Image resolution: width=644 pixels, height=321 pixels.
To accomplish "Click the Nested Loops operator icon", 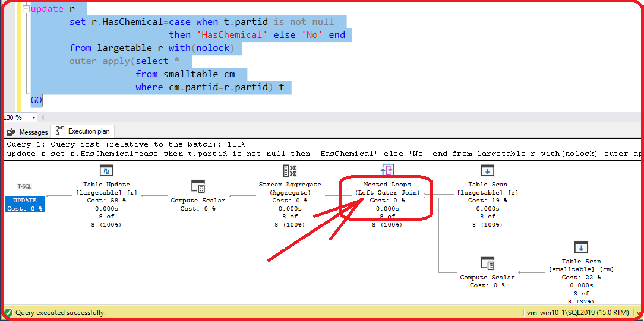I will coord(387,169).
